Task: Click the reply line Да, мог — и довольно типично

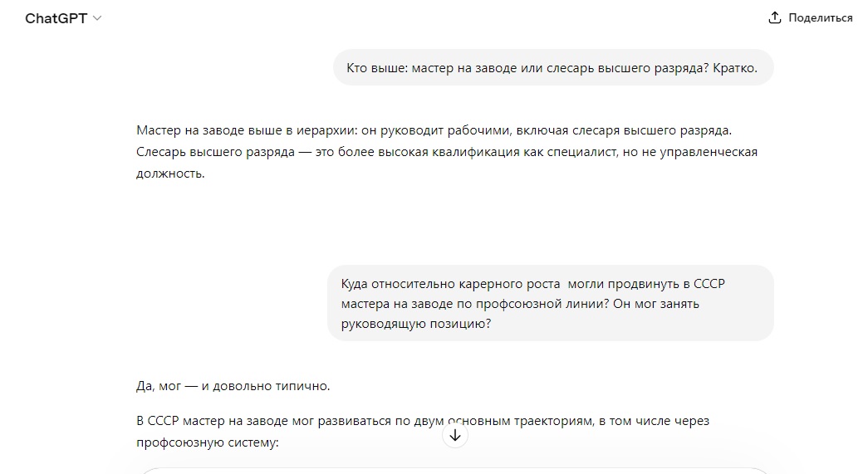Action: click(233, 386)
